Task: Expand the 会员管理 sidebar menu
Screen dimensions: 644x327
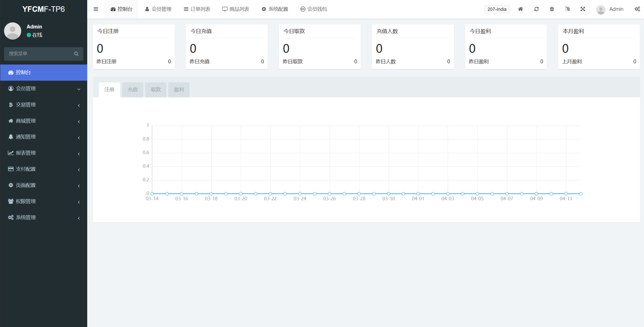Action: click(x=43, y=89)
